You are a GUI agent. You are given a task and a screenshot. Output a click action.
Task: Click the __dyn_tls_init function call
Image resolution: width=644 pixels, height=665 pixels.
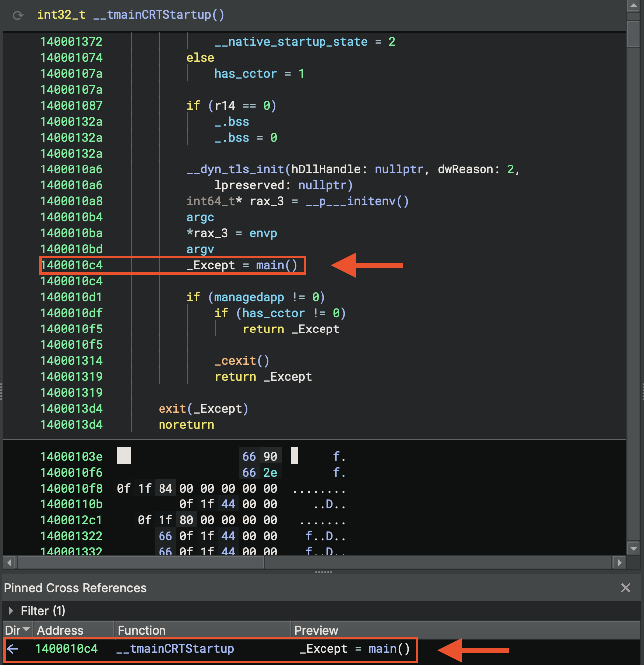pyautogui.click(x=235, y=169)
